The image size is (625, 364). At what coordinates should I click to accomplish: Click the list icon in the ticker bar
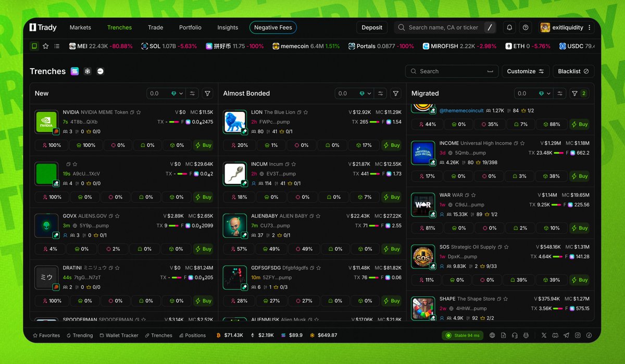click(57, 46)
